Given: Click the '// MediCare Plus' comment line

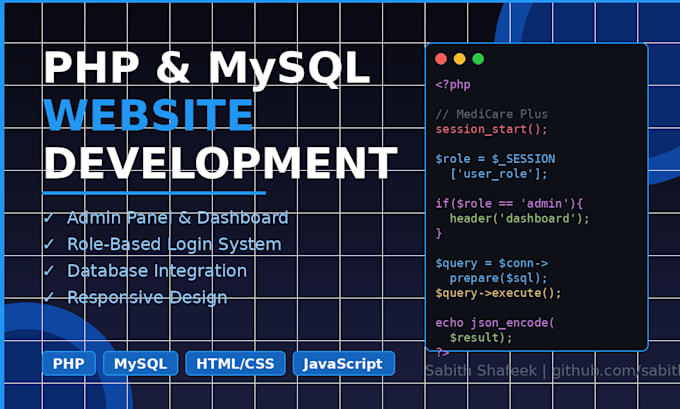Looking at the screenshot, I should click(x=491, y=114).
